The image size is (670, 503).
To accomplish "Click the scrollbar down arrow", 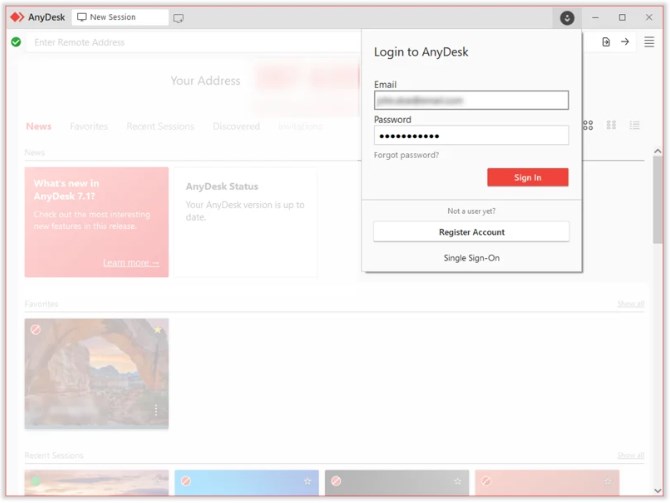I will pyautogui.click(x=658, y=491).
